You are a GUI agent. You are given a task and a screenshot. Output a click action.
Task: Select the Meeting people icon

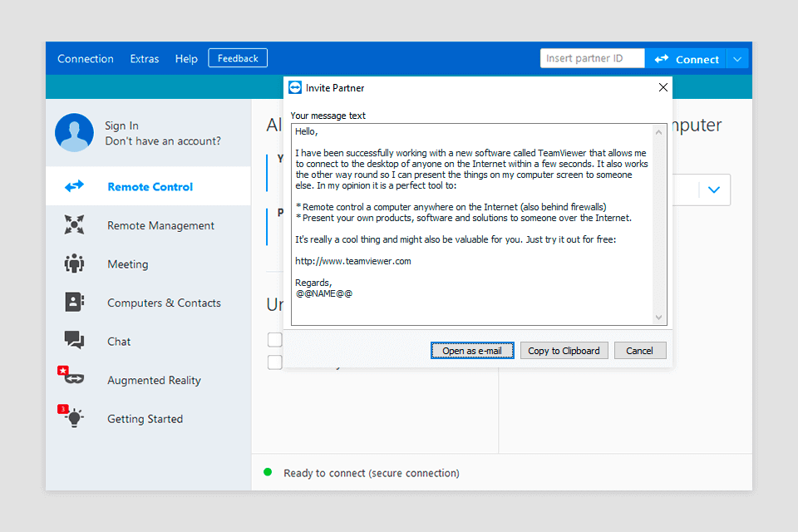tap(74, 264)
